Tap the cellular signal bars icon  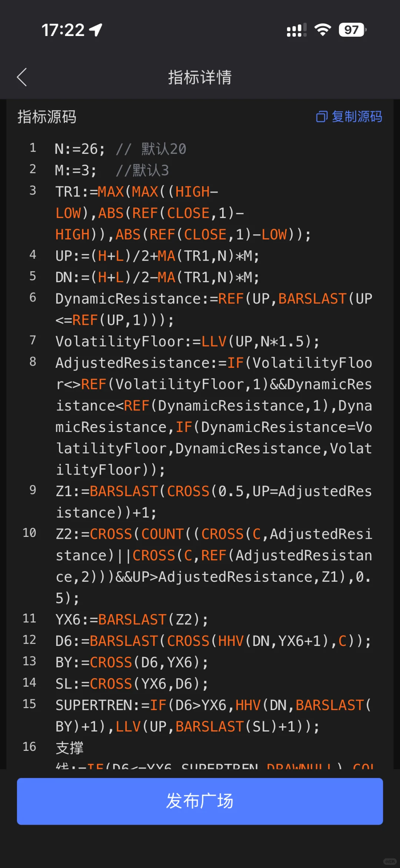pyautogui.click(x=296, y=30)
